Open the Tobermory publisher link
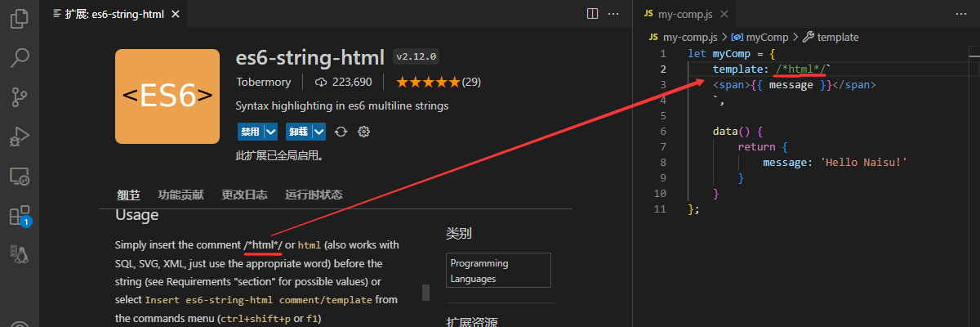 point(264,82)
